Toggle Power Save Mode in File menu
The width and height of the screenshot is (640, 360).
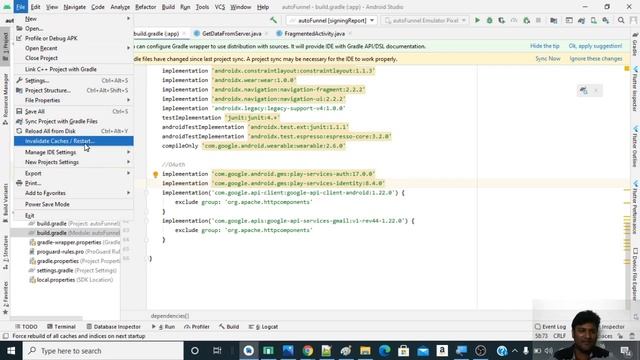click(x=73, y=204)
